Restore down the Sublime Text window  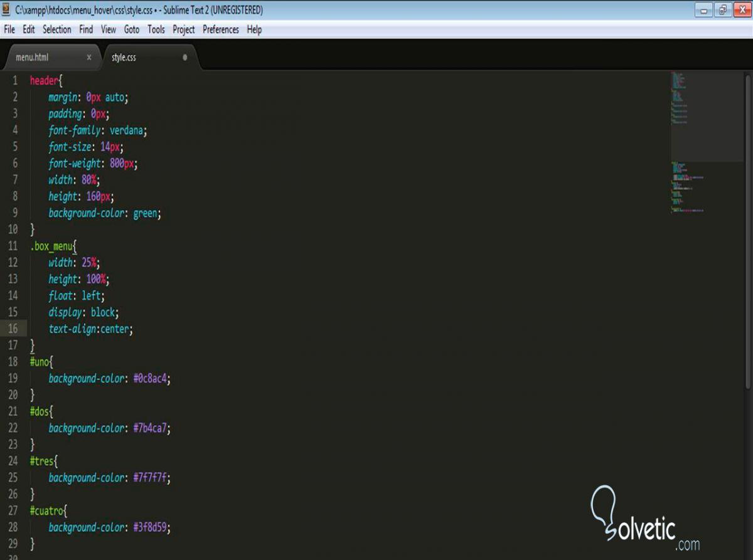click(x=722, y=10)
